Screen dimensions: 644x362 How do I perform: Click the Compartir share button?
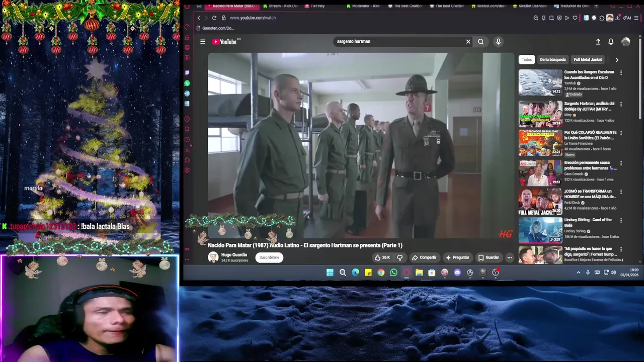424,257
